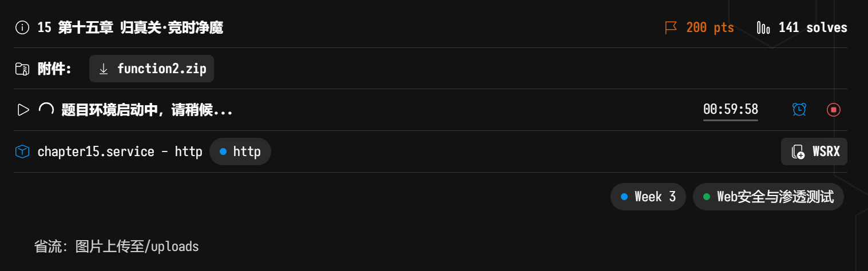Download the function2.zip attachment
The image size is (868, 271).
[x=152, y=69]
